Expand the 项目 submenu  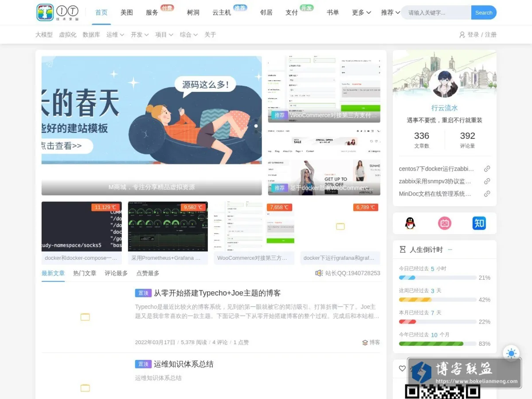164,35
